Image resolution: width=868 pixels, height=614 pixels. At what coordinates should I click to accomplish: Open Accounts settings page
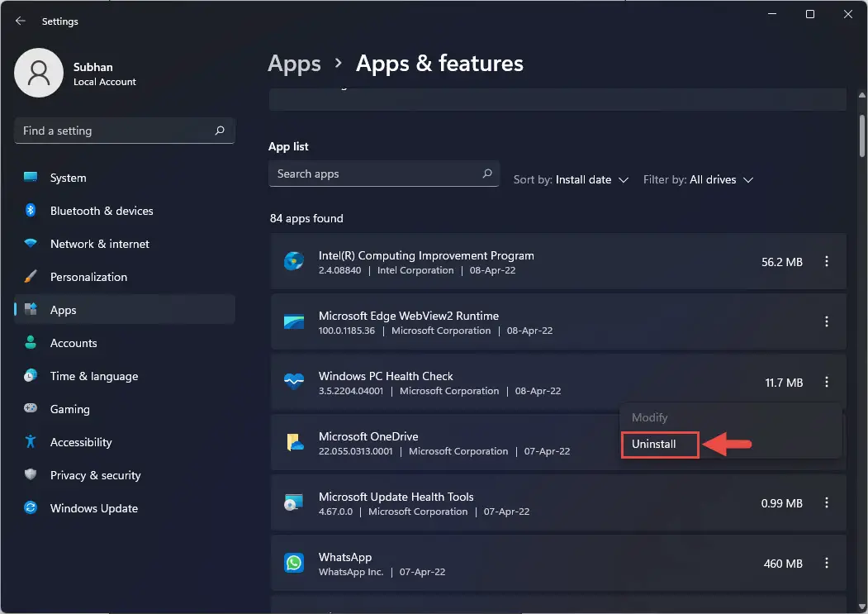124,342
